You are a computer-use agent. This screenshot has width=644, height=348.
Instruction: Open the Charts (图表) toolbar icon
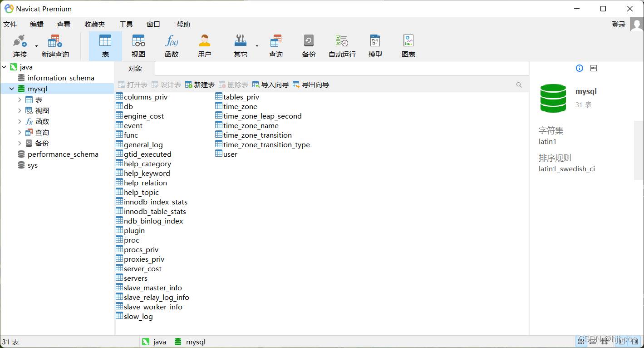(408, 41)
